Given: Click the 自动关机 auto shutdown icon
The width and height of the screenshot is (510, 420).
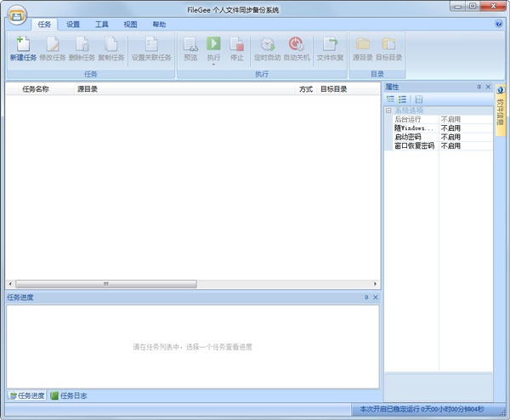Looking at the screenshot, I should point(296,48).
